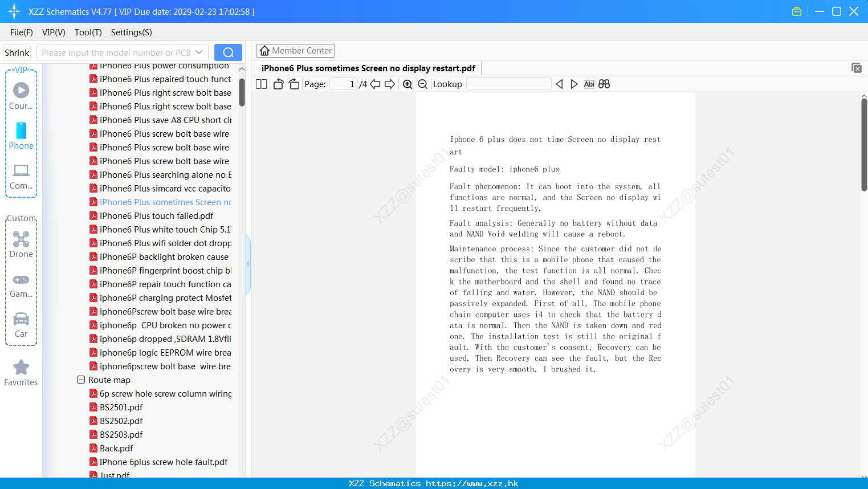
Task: Open model number dropdown arrow
Action: pyautogui.click(x=199, y=52)
